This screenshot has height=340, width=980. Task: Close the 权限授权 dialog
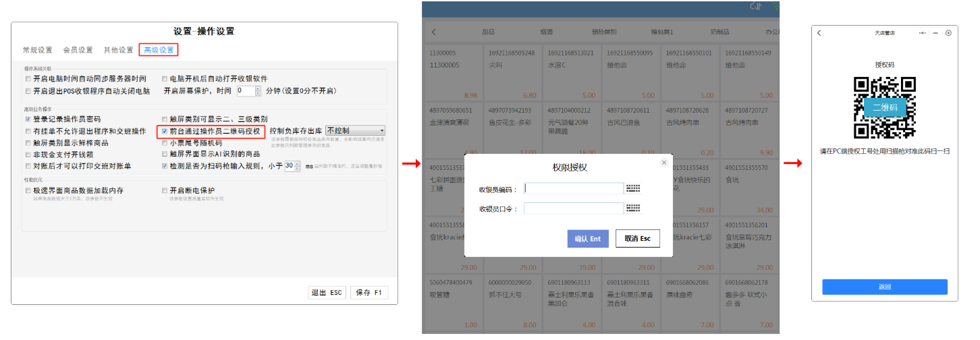pos(664,163)
